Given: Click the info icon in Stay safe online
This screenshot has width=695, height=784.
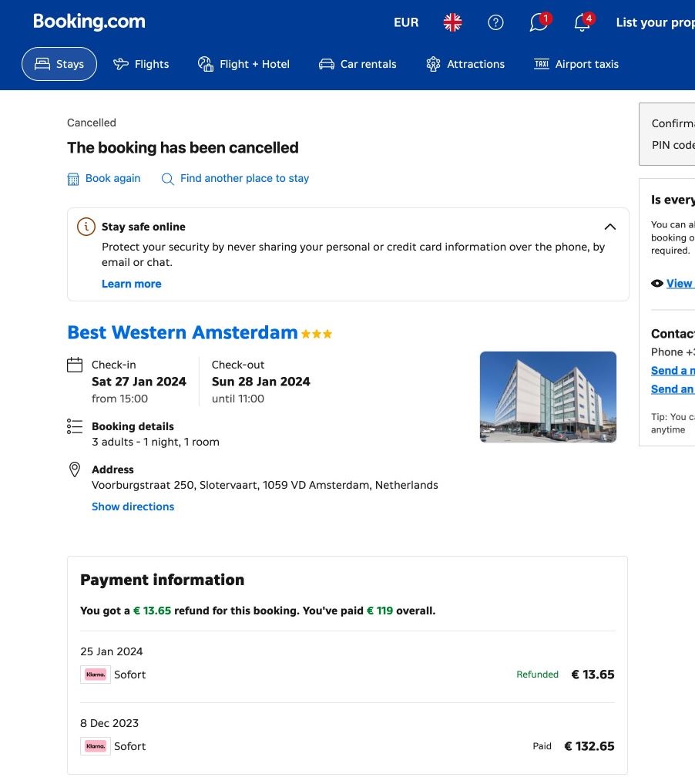Looking at the screenshot, I should click(x=86, y=227).
